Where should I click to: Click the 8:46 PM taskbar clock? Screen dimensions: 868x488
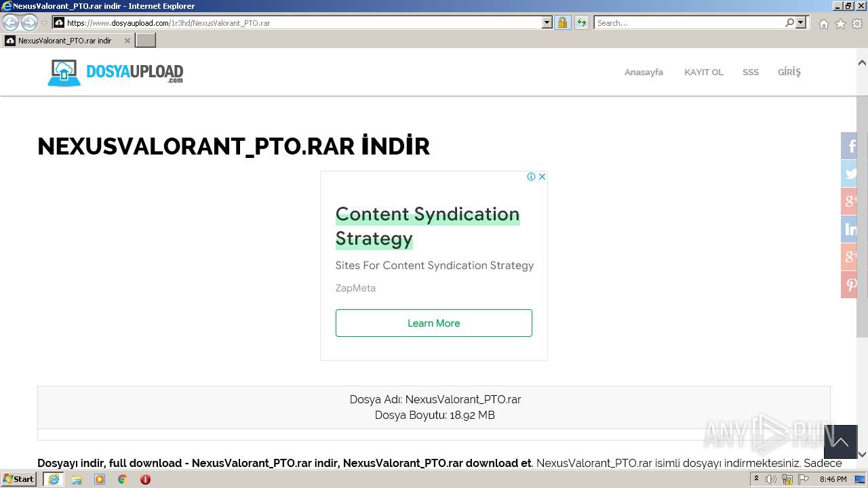click(833, 479)
